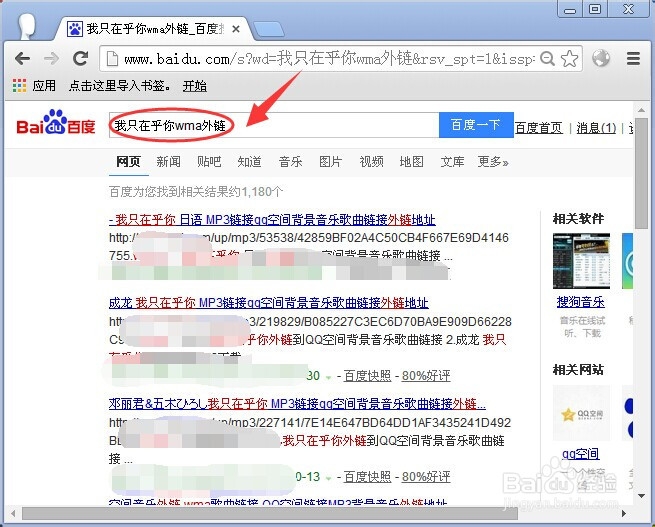
Task: Click the vertical scrollbar down arrow
Action: click(641, 496)
